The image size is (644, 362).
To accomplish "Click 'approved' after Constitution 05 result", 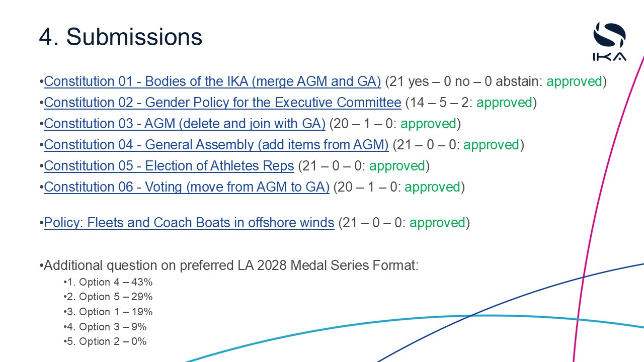I will 397,166.
